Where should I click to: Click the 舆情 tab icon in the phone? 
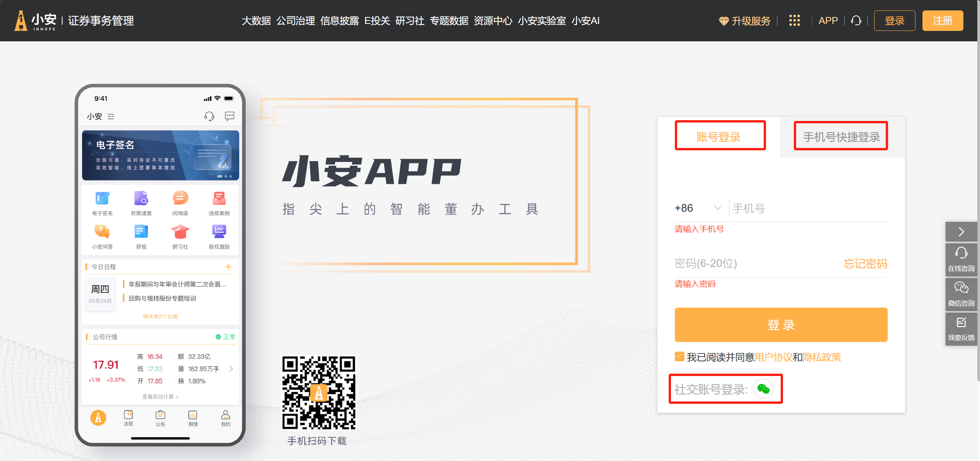click(x=193, y=415)
